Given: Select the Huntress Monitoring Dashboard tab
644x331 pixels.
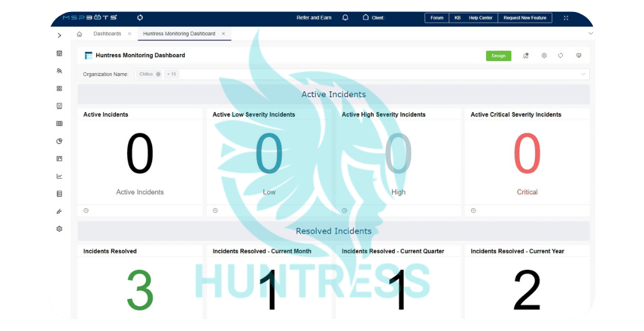Looking at the screenshot, I should point(179,34).
